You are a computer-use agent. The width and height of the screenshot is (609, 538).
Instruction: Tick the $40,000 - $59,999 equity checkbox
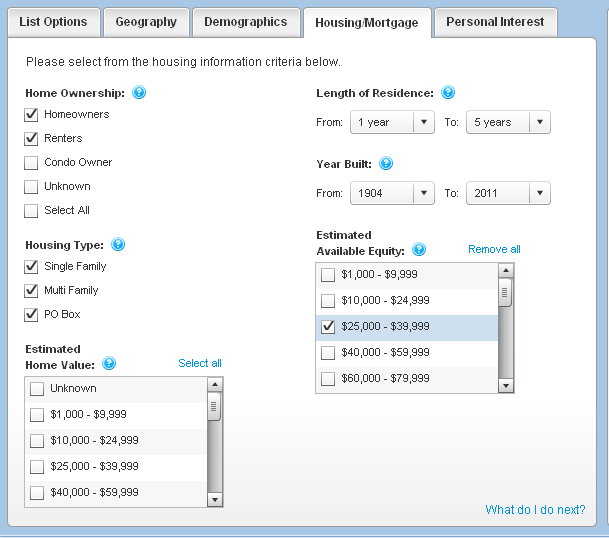click(328, 353)
